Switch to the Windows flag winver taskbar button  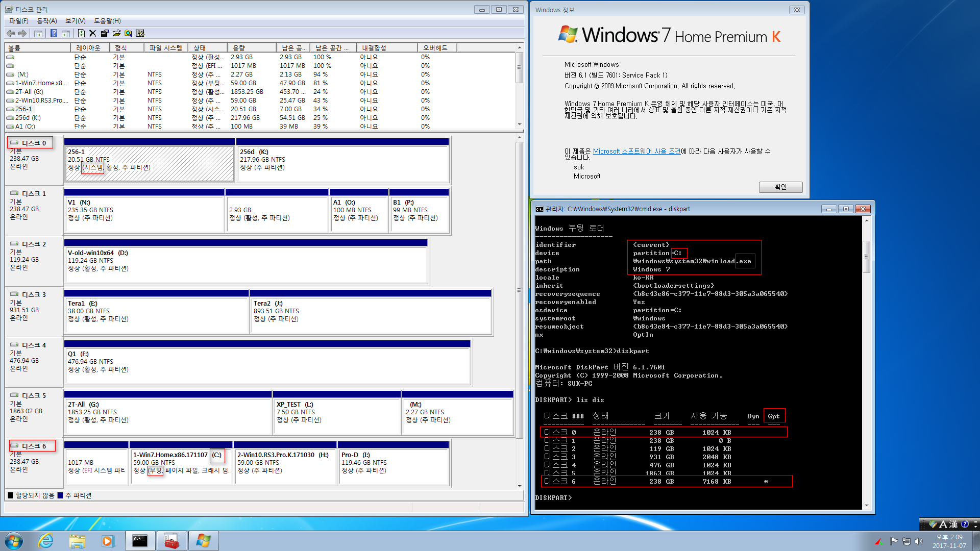[x=203, y=541]
